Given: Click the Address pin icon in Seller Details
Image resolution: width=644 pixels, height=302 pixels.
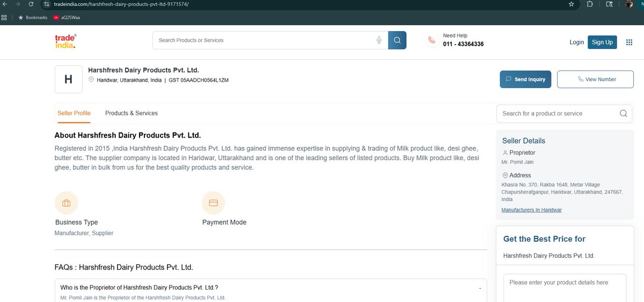Looking at the screenshot, I should click(x=505, y=175).
